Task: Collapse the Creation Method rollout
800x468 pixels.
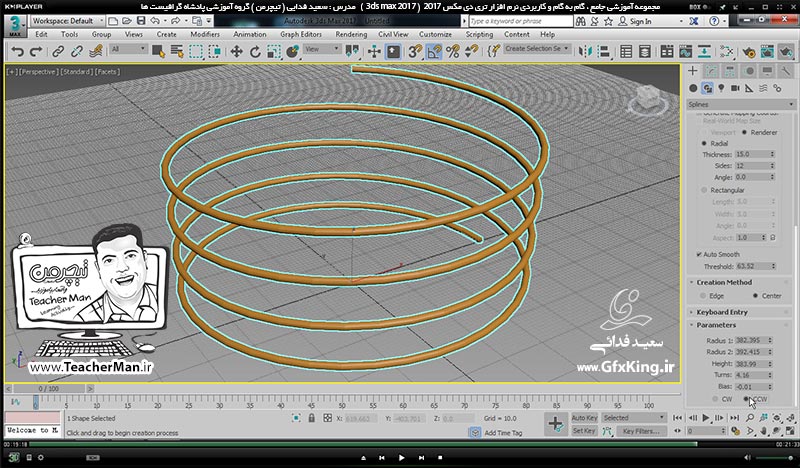Action: click(x=724, y=282)
